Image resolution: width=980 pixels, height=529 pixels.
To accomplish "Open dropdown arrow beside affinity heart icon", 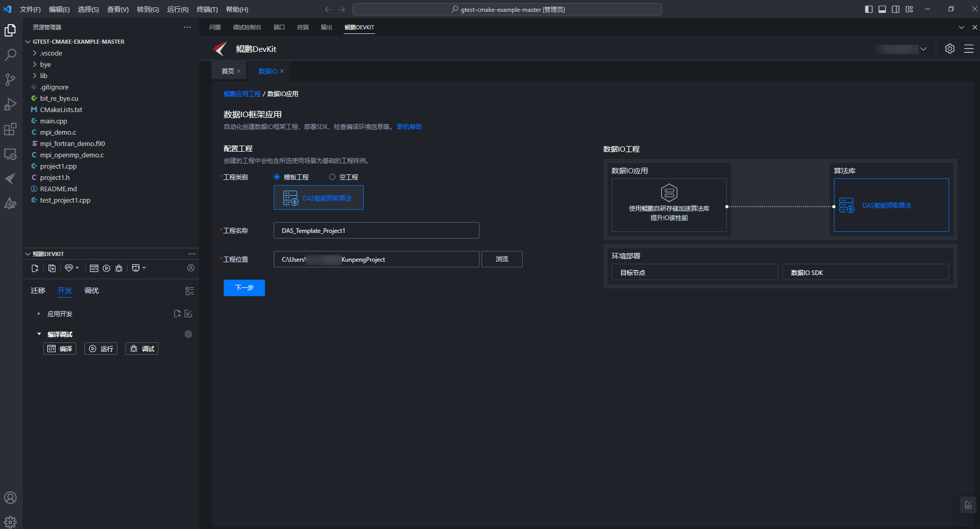I will [x=77, y=268].
